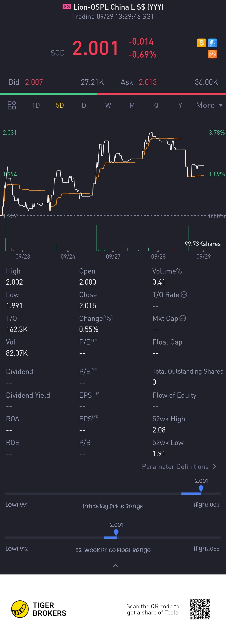Tap the pink SG market badge
Screen dimensions: 226x644
pos(67,7)
